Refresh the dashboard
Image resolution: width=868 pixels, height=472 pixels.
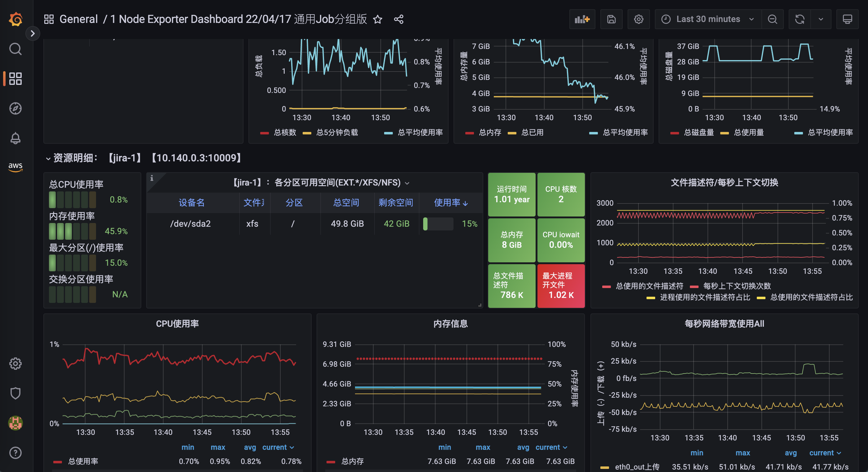[x=800, y=19]
